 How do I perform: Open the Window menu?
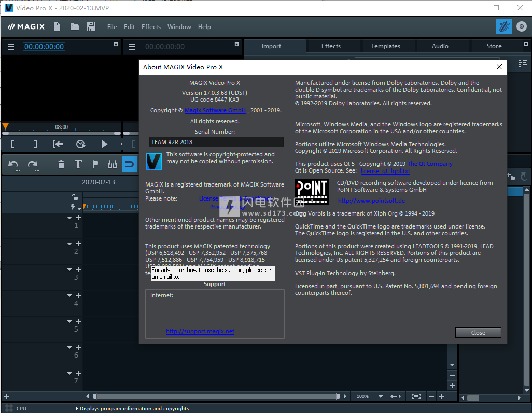179,27
